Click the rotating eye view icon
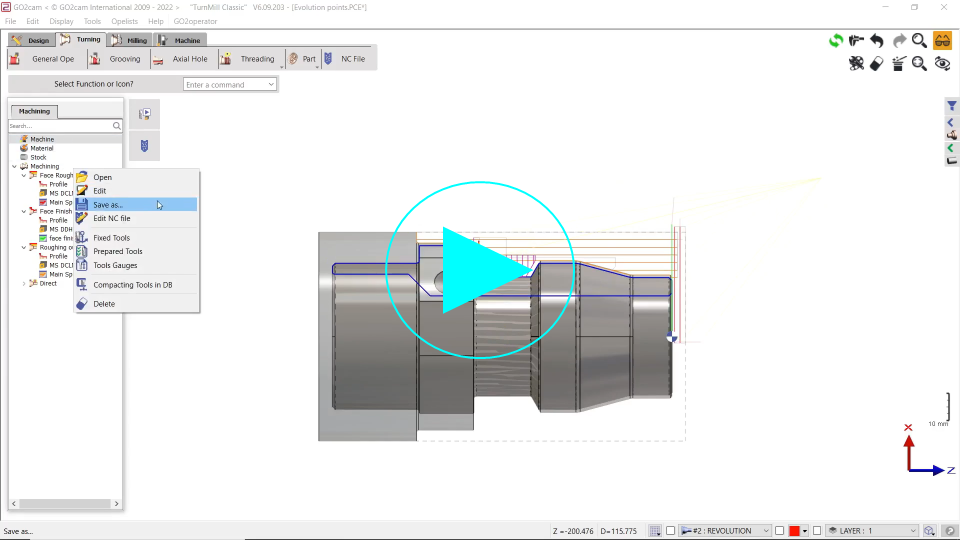This screenshot has width=960, height=540. 942,63
